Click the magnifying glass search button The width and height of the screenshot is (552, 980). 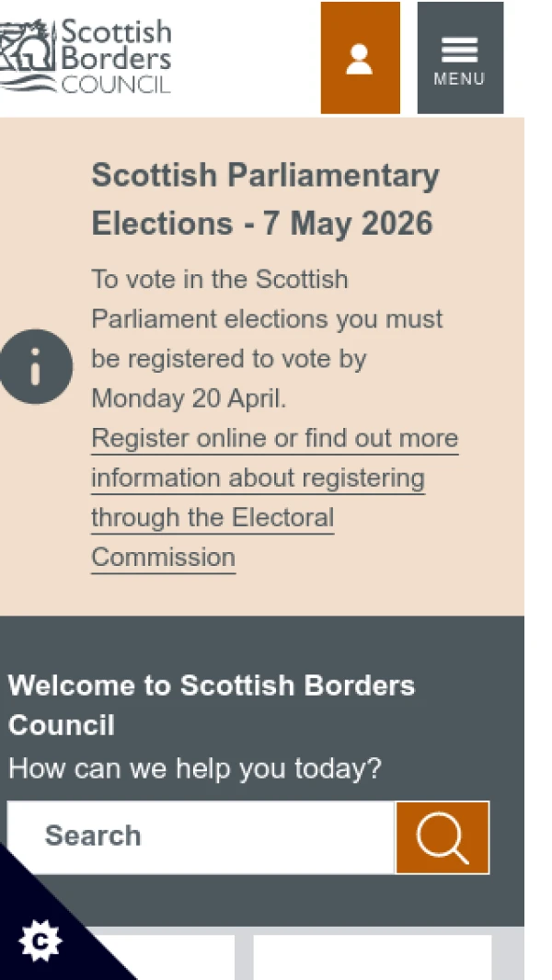pos(443,837)
